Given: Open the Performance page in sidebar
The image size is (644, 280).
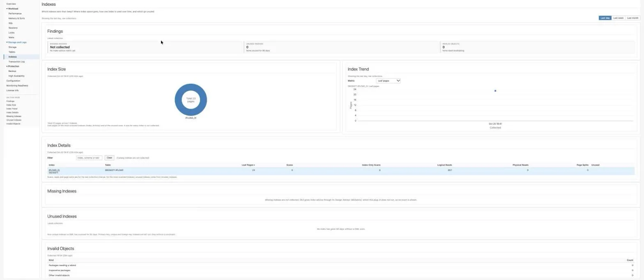Looking at the screenshot, I should 15,14.
